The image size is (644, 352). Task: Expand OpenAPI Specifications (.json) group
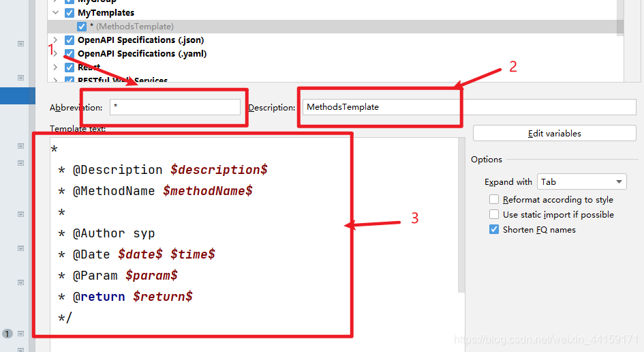coord(55,40)
